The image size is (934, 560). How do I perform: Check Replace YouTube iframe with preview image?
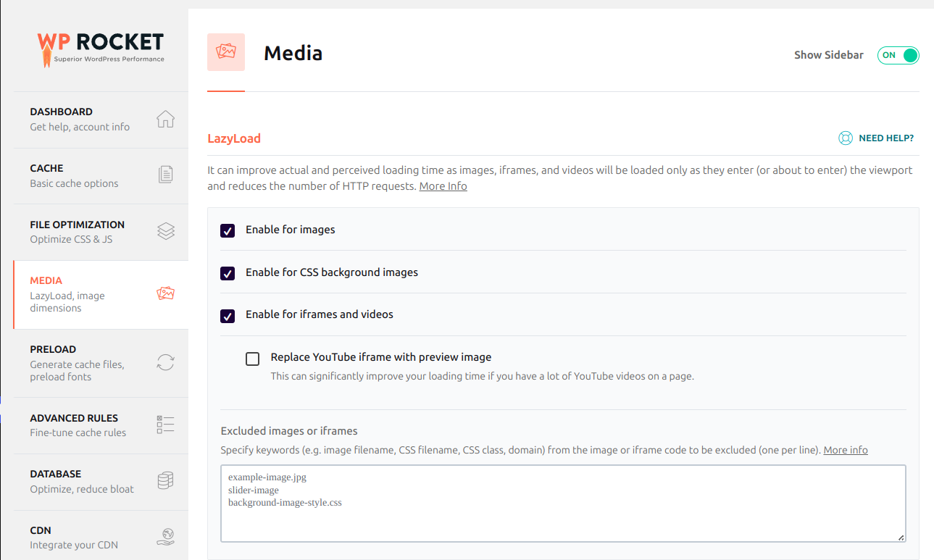click(x=252, y=359)
